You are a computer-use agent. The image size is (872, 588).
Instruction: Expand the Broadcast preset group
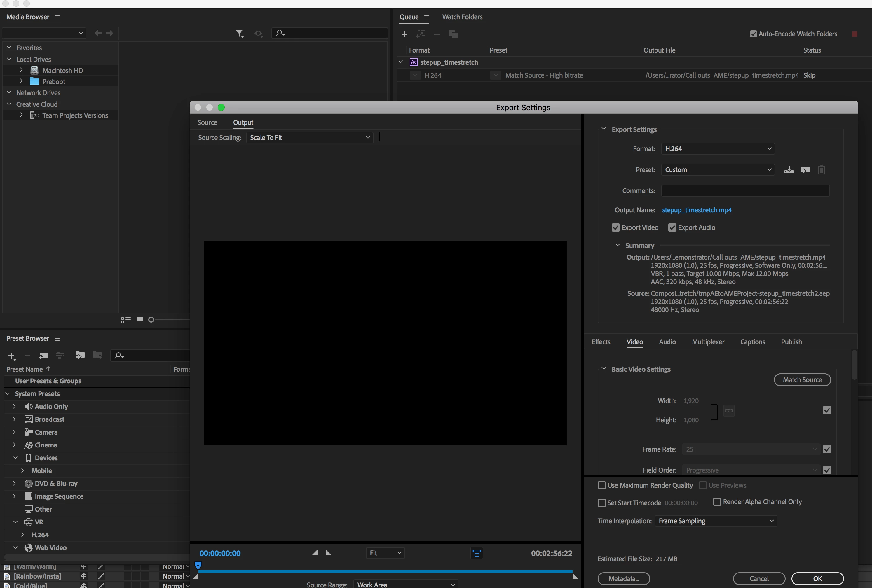[x=14, y=419]
